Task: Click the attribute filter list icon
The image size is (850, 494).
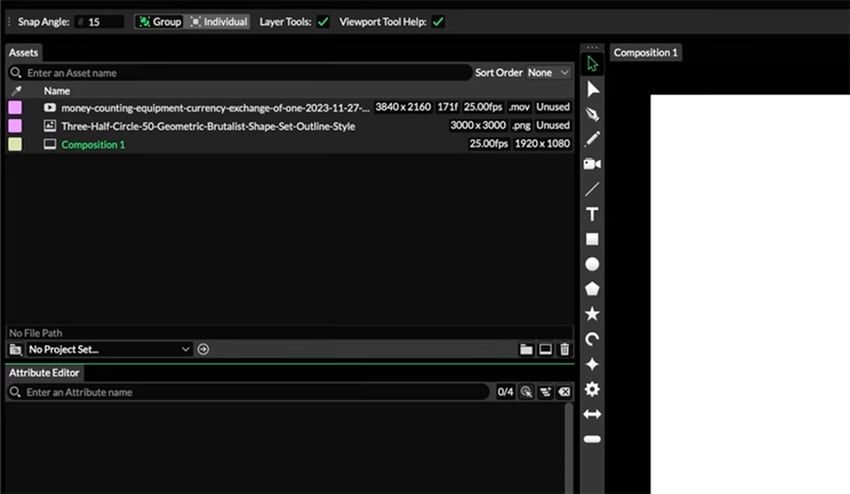Action: 545,392
